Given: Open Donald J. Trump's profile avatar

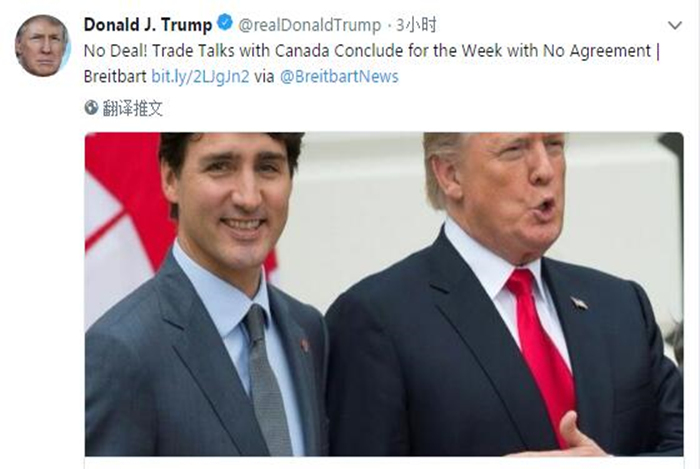Looking at the screenshot, I should click(43, 46).
